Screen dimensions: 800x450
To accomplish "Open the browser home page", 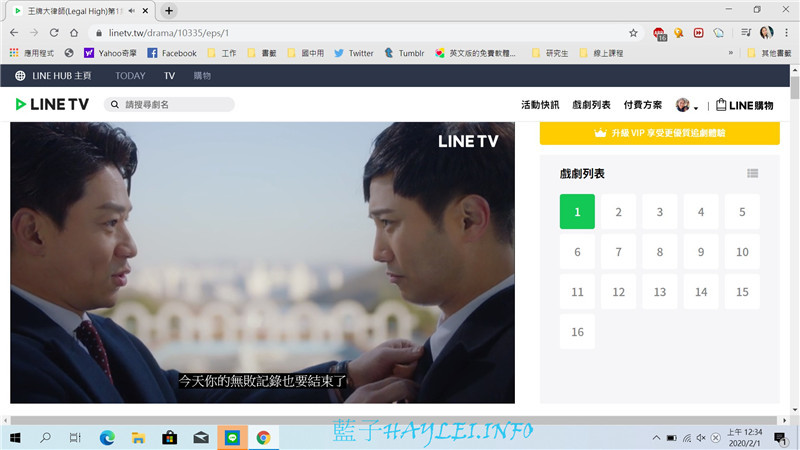I will (74, 33).
